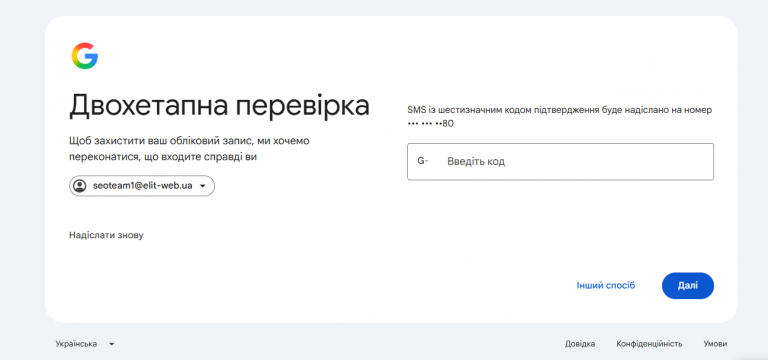Click "Надіслати знову" to resend the code
This screenshot has height=360, width=768.
click(106, 235)
